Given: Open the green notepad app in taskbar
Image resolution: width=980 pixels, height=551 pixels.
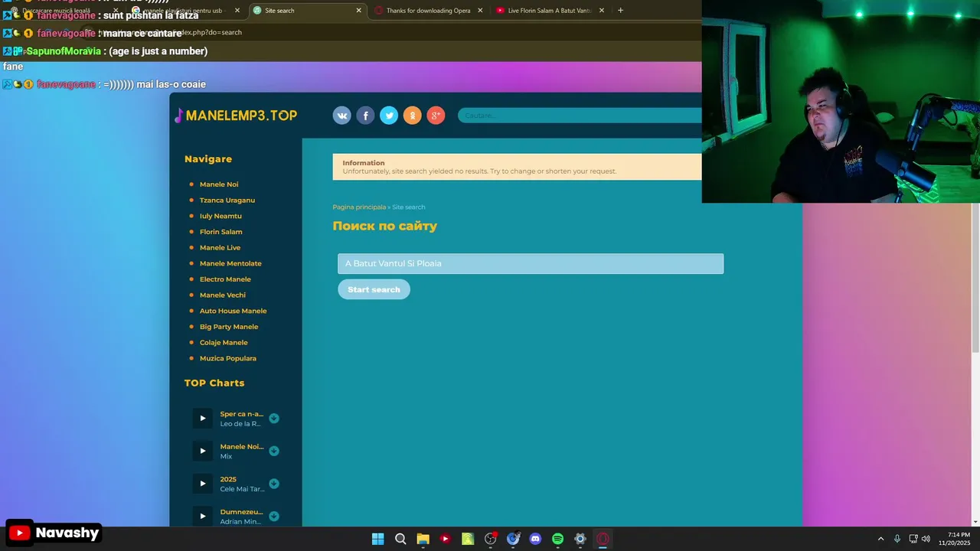Looking at the screenshot, I should coord(468,539).
